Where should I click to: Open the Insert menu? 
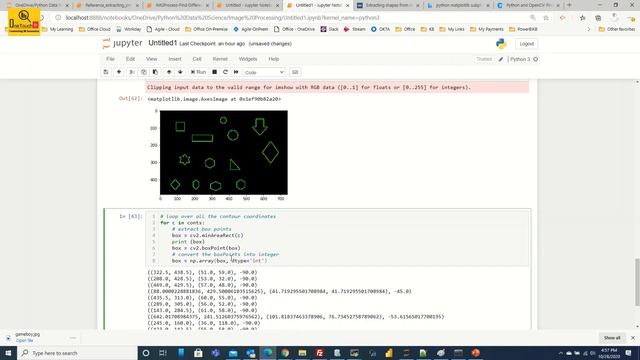175,59
